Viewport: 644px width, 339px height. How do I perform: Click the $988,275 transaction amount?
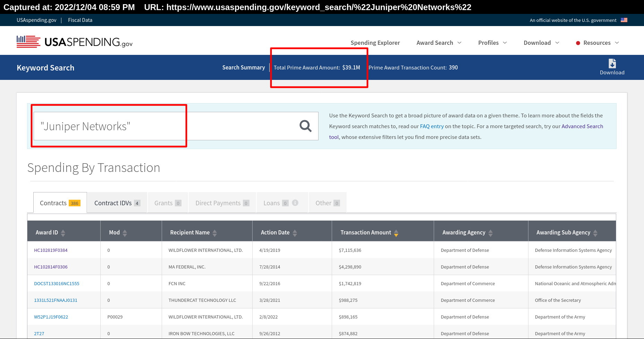pyautogui.click(x=348, y=300)
